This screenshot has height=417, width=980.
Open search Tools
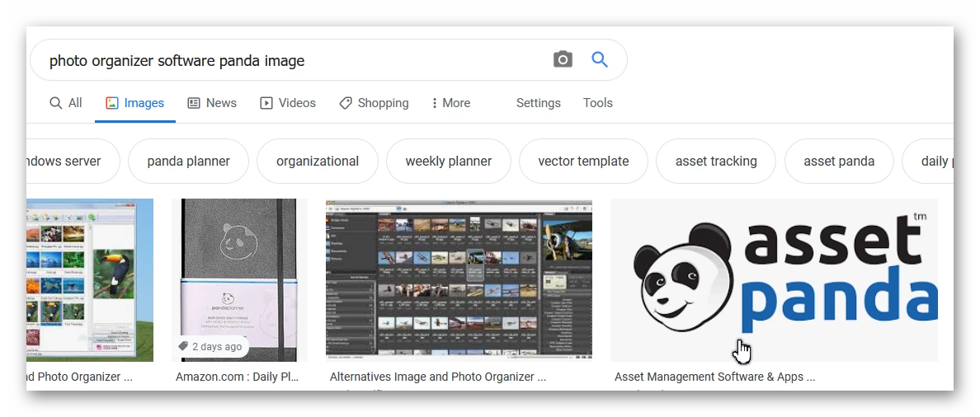(x=597, y=103)
